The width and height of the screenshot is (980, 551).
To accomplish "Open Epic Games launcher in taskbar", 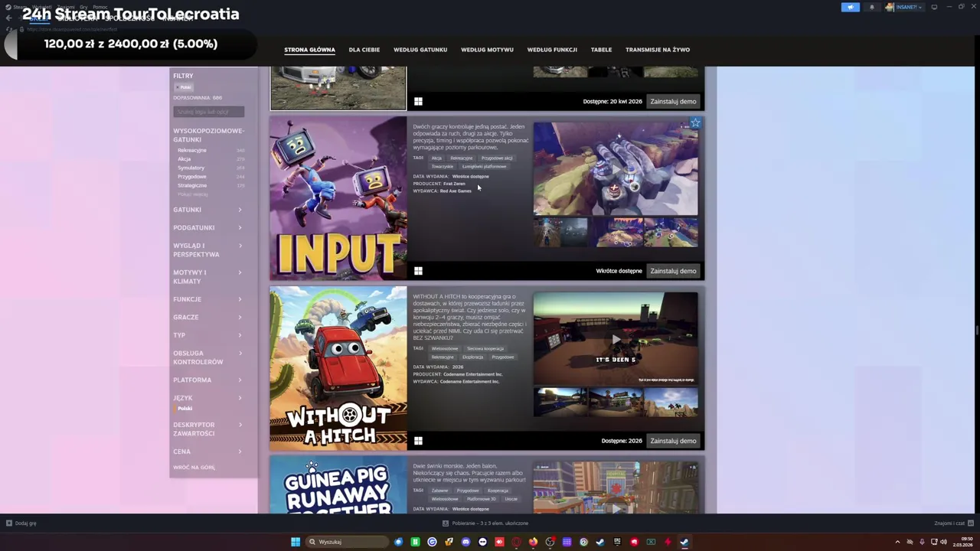I will tap(617, 542).
